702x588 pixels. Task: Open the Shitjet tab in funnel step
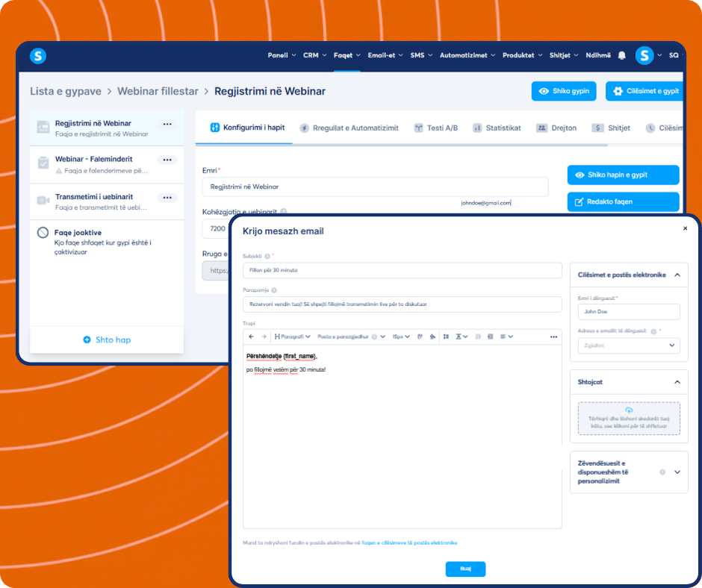click(611, 128)
